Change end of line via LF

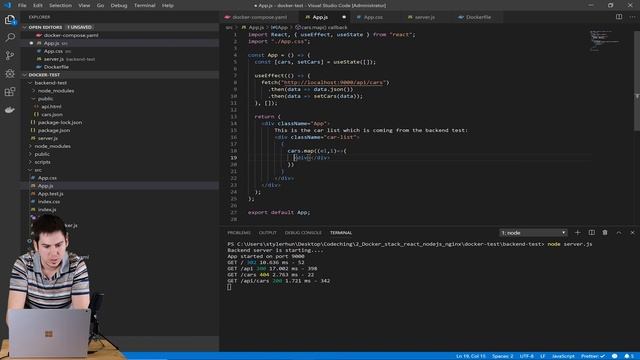[543, 356]
